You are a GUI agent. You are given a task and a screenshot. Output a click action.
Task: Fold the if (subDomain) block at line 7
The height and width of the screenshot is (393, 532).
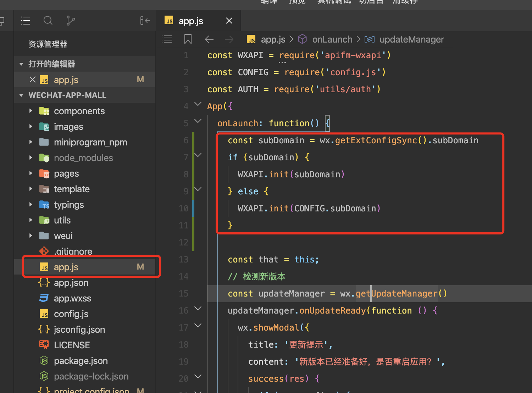[x=198, y=155]
